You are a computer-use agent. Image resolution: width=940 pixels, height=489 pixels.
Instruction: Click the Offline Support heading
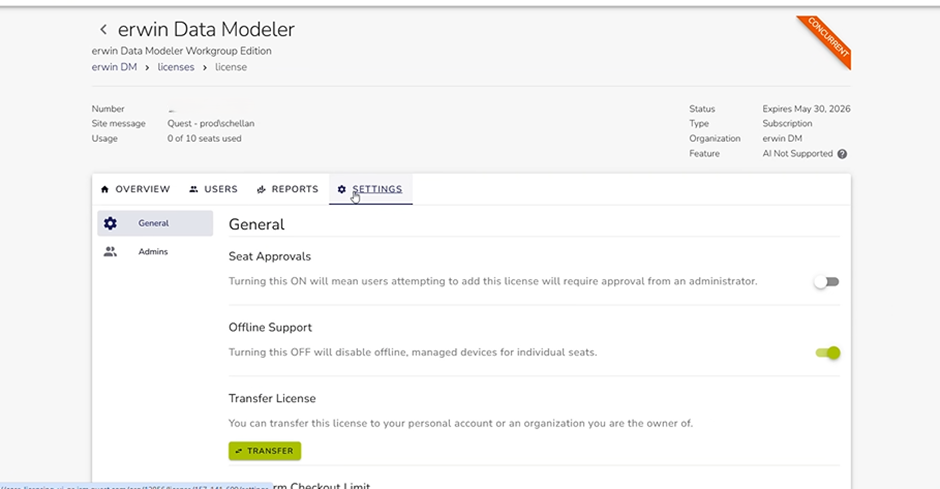coord(270,328)
